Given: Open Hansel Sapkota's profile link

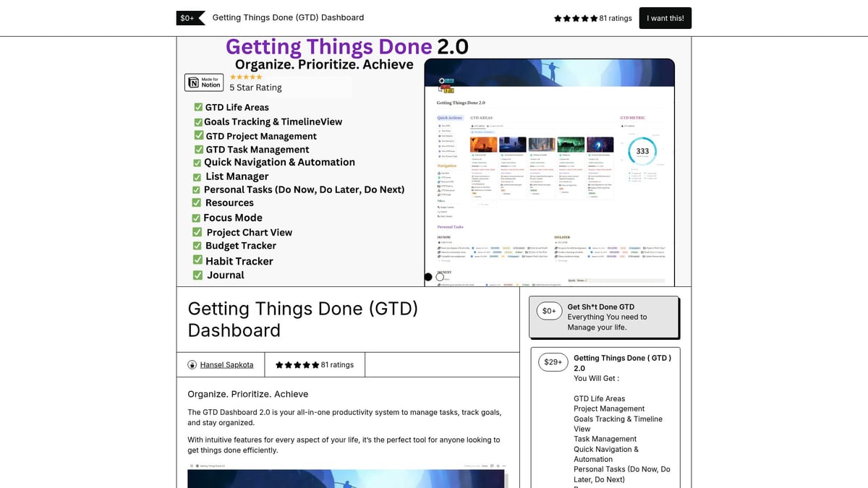Looking at the screenshot, I should click(x=226, y=364).
